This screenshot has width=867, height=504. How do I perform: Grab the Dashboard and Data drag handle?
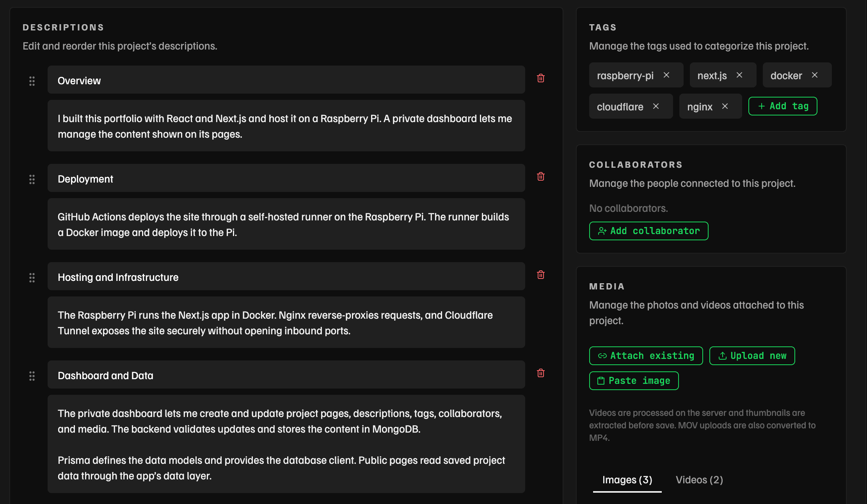point(32,376)
